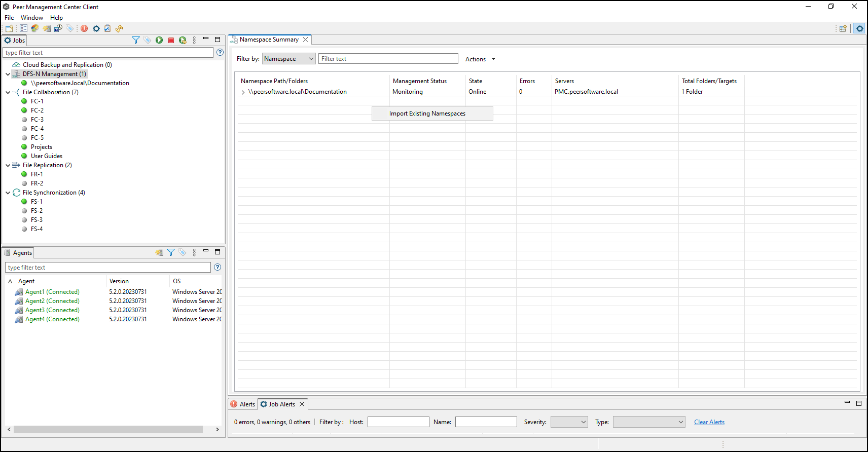The height and width of the screenshot is (452, 868).
Task: Open the Actions dropdown menu
Action: coord(480,59)
